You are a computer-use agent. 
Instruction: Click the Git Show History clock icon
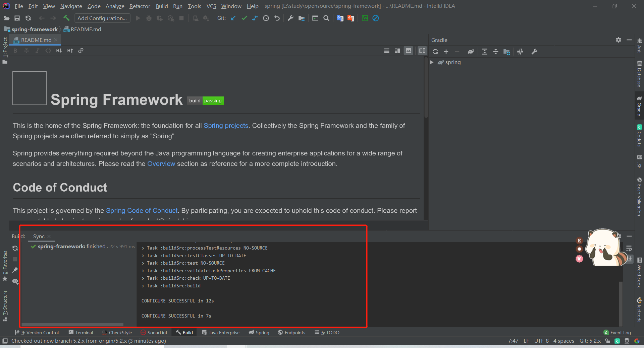pyautogui.click(x=266, y=18)
